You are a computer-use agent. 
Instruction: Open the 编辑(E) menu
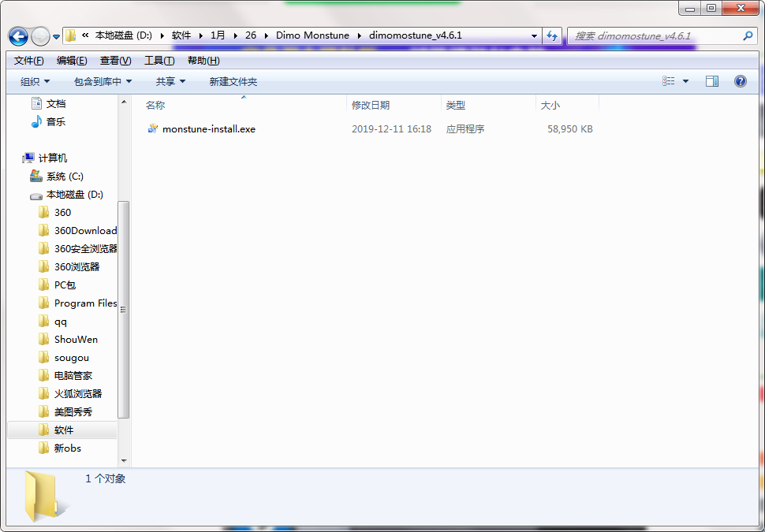[x=72, y=61]
